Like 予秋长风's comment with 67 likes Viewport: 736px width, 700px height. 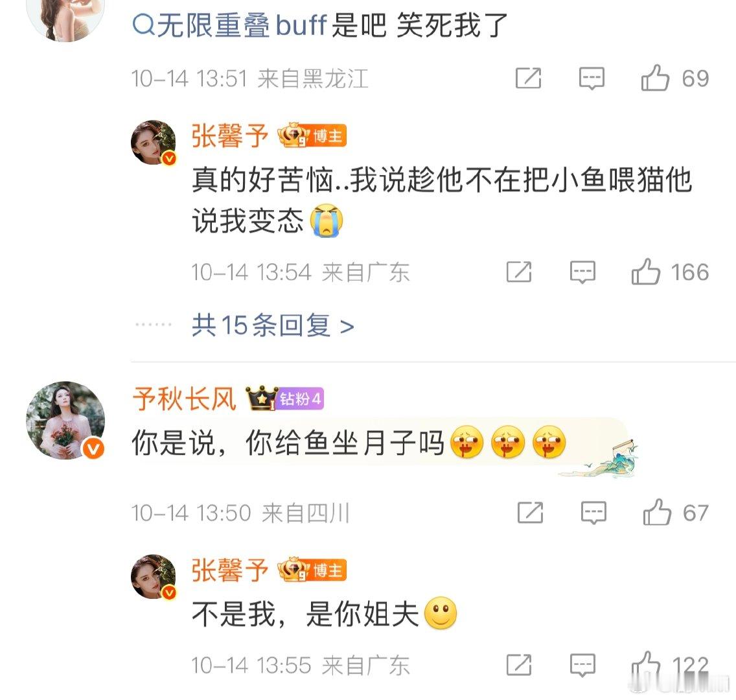657,512
